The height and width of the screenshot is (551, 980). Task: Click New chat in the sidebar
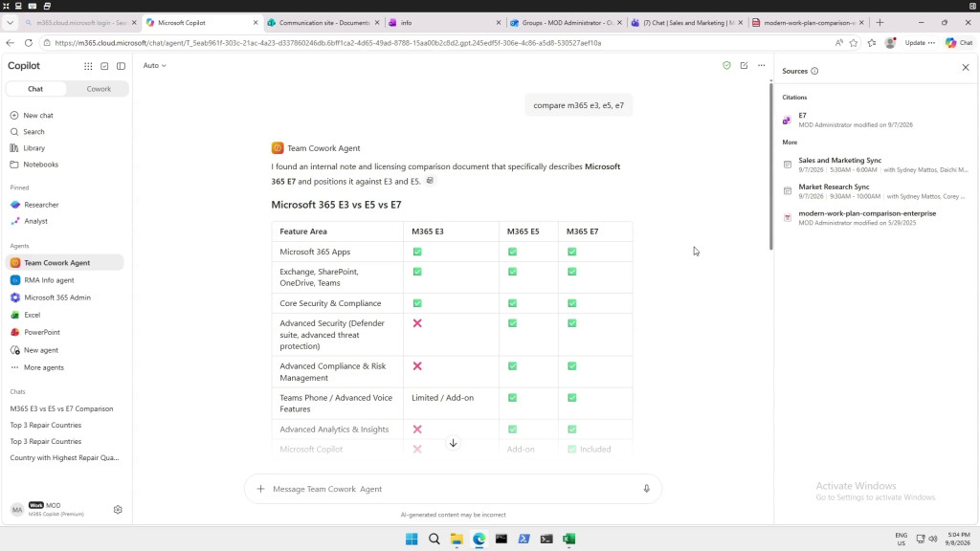click(38, 116)
